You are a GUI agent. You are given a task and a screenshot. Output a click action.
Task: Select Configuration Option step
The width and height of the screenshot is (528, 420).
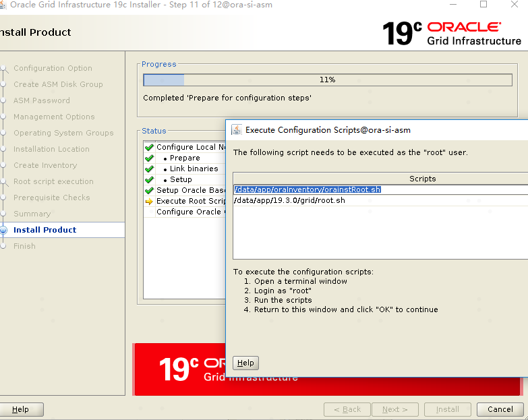coord(53,68)
